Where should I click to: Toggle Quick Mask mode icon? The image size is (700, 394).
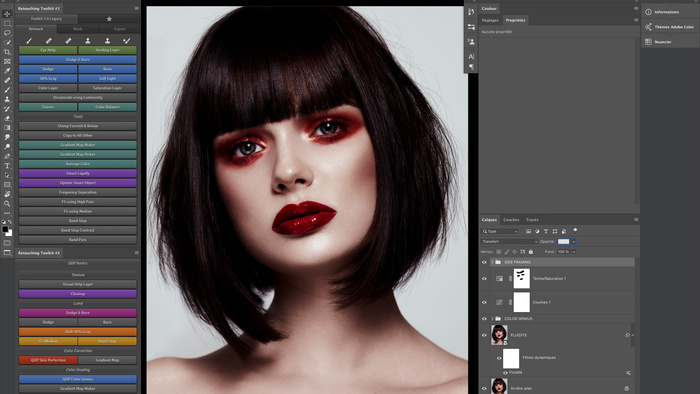coord(7,243)
